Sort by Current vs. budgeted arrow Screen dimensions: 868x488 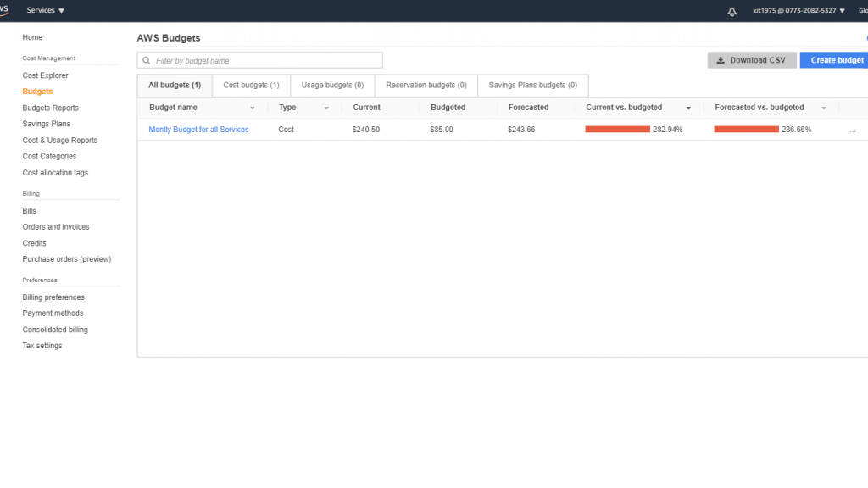tap(688, 108)
